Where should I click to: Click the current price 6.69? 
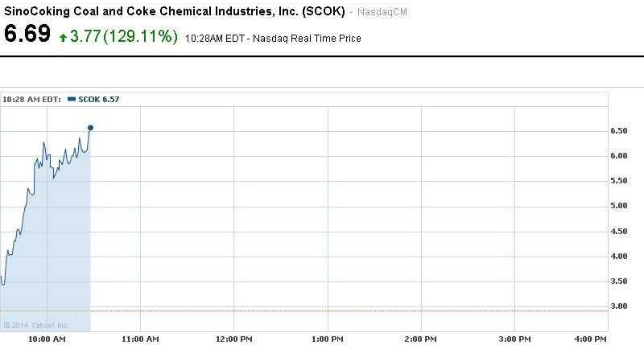pyautogui.click(x=27, y=35)
